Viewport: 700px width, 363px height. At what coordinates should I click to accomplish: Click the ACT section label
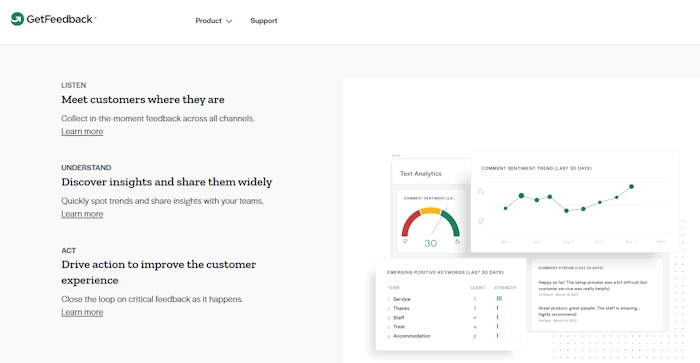(68, 250)
